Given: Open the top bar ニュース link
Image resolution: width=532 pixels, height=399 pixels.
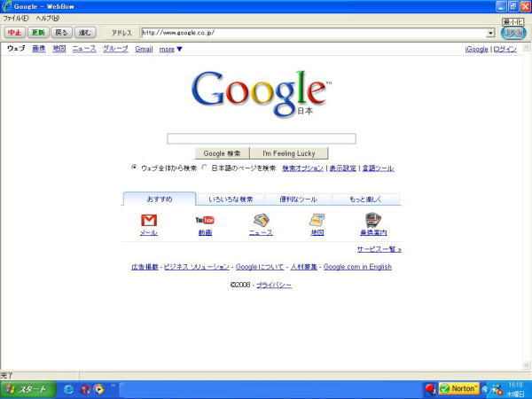Looking at the screenshot, I should [x=84, y=49].
